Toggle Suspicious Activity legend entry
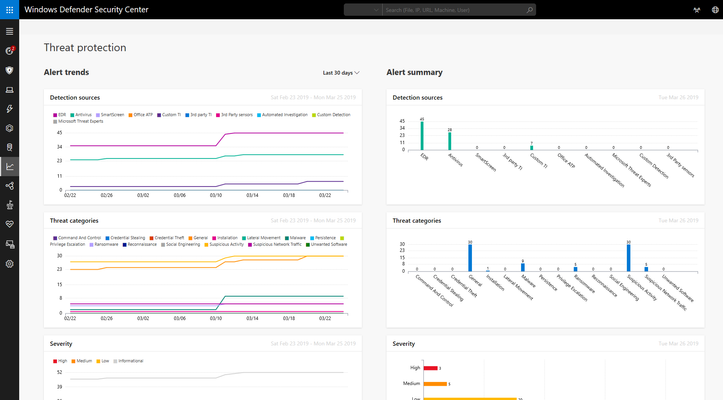This screenshot has width=723, height=400. click(224, 245)
